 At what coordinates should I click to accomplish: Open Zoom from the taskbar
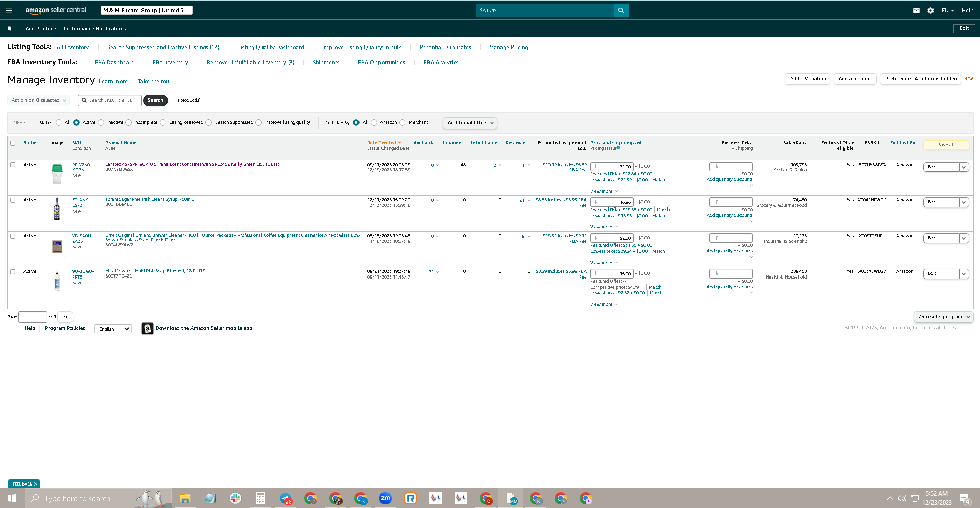(386, 498)
